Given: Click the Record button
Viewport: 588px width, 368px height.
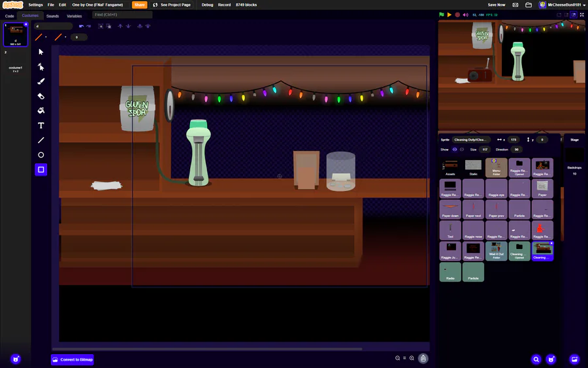Looking at the screenshot, I should (x=224, y=5).
